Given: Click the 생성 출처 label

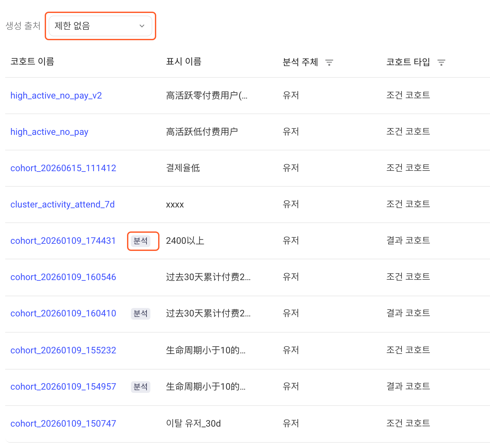Looking at the screenshot, I should pyautogui.click(x=23, y=26).
